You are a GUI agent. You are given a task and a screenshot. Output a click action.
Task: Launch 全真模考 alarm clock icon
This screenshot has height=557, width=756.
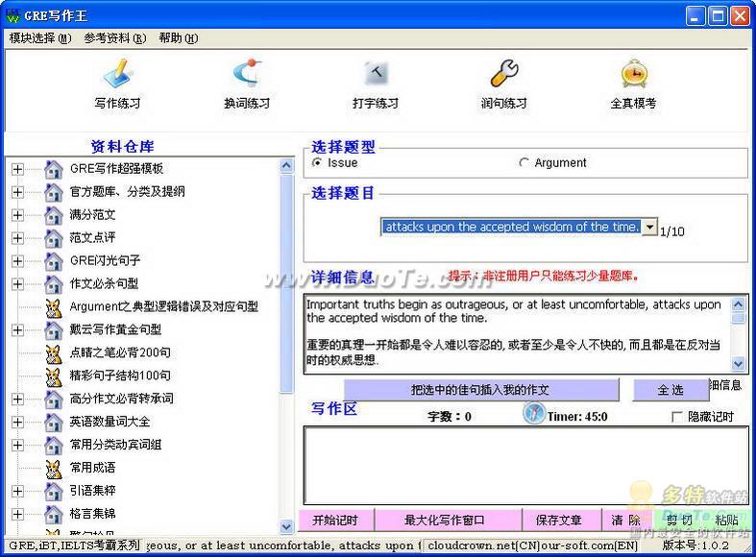[x=634, y=74]
